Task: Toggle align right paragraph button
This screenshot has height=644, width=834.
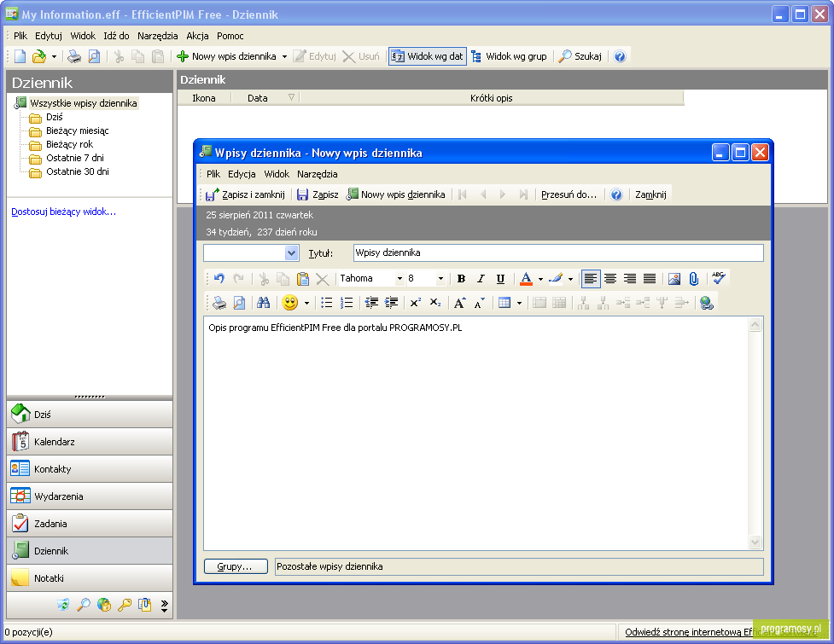Action: (x=630, y=278)
